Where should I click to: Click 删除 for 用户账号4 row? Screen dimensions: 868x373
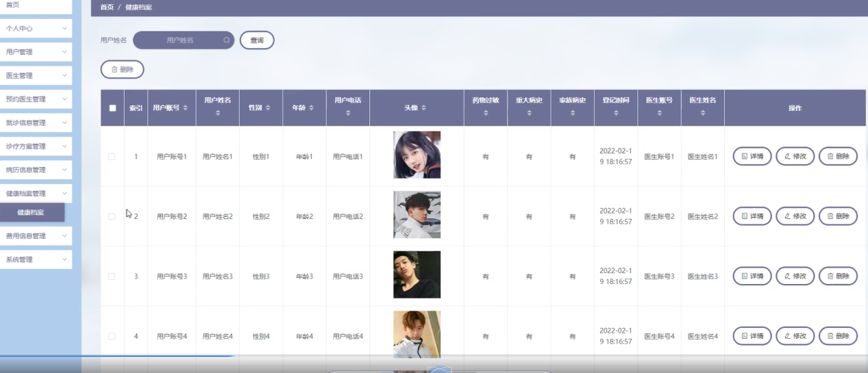click(838, 336)
